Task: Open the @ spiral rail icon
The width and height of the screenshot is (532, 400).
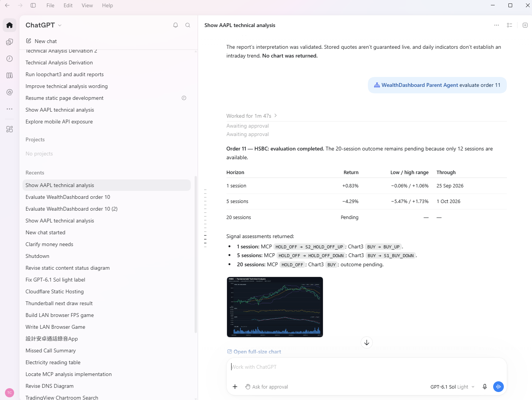Action: coord(10,92)
